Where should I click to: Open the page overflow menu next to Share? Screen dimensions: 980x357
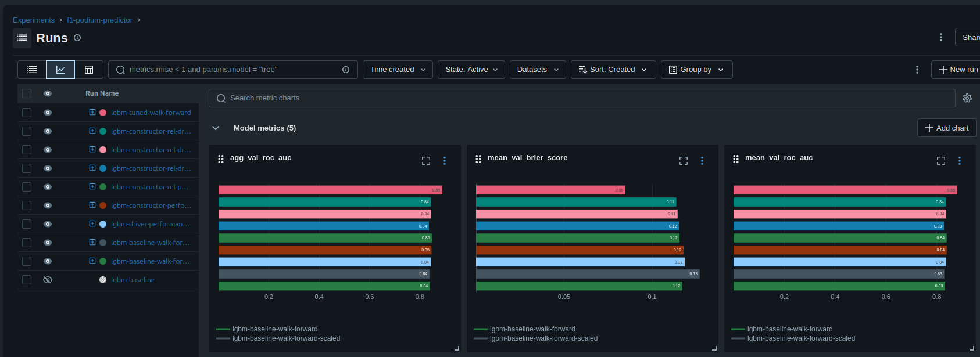[x=941, y=37]
